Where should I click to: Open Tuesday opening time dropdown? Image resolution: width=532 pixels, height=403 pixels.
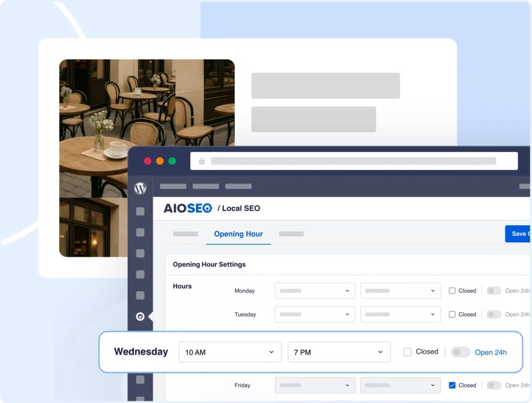(315, 315)
